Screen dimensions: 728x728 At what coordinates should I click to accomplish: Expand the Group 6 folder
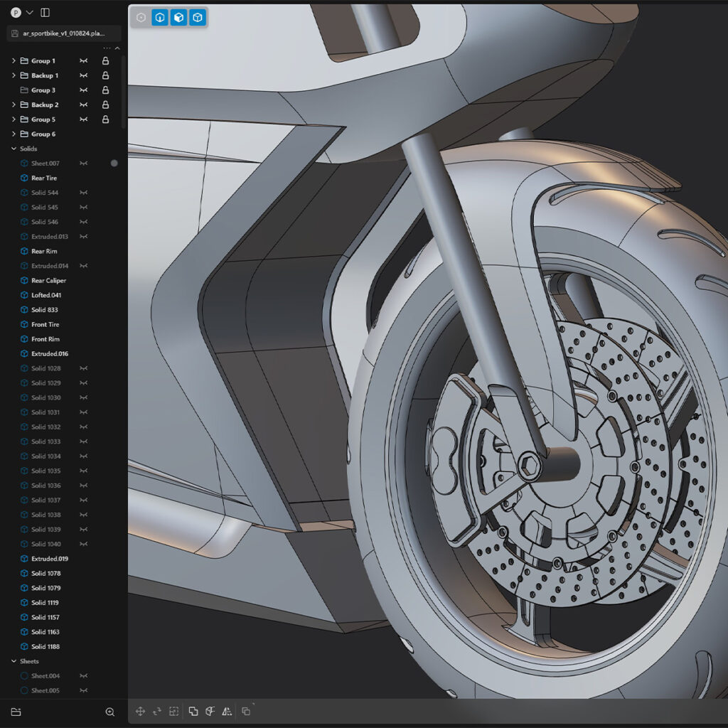[x=14, y=134]
